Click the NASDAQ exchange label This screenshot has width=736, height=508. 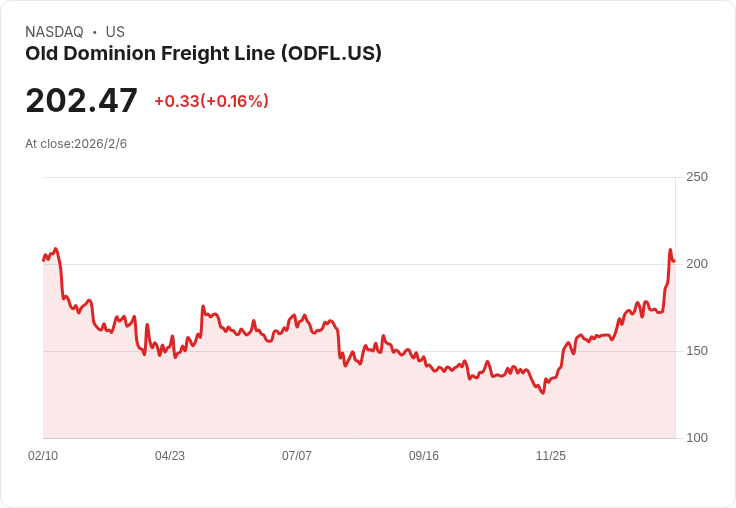[x=54, y=32]
